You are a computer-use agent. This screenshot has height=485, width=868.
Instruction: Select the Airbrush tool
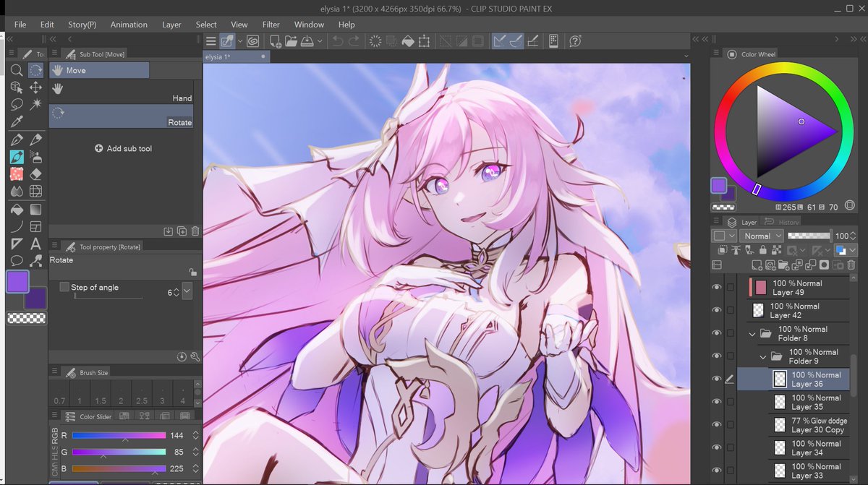[35, 157]
